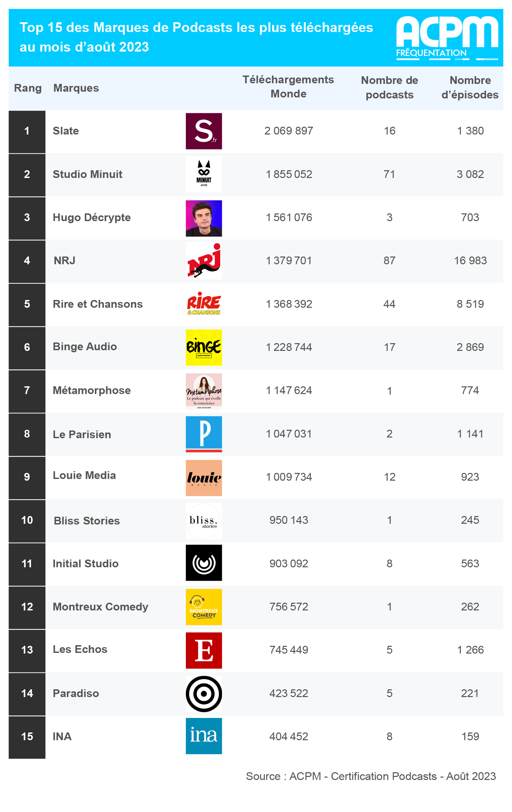Image resolution: width=512 pixels, height=812 pixels.
Task: Click the ACPM Certification Podcasts source text
Action: click(371, 776)
